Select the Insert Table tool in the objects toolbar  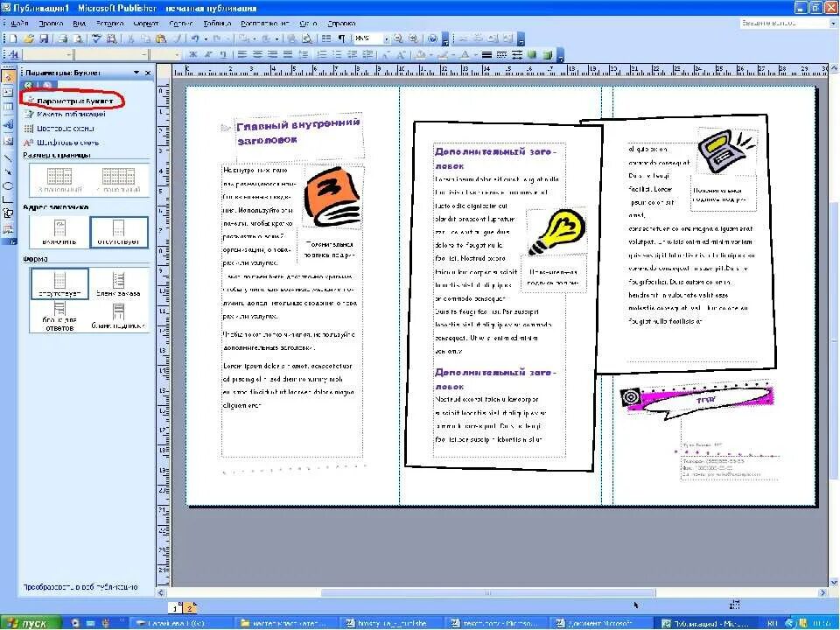[x=8, y=107]
